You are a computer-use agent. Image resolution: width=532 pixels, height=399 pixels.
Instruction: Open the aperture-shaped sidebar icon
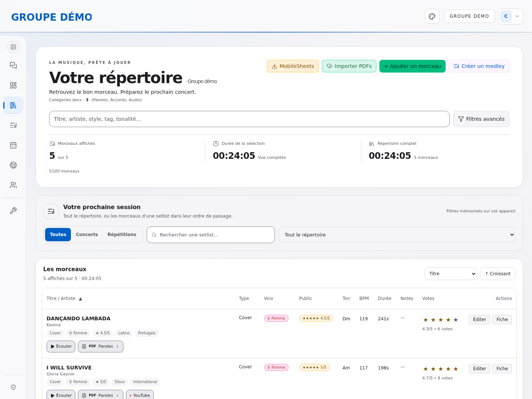[13, 165]
